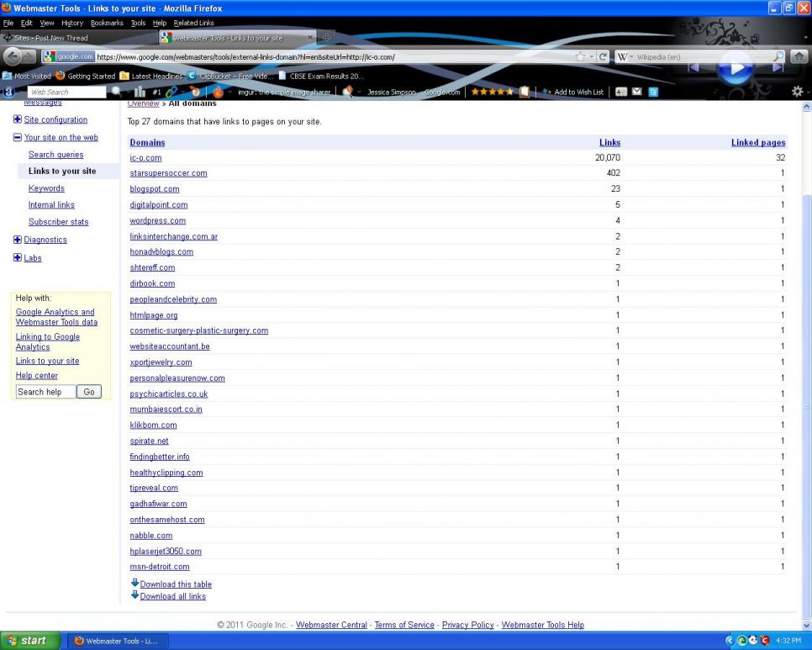Screen dimensions: 812x650
Task: Open the digitalpoint.com domain link
Action: tap(159, 204)
